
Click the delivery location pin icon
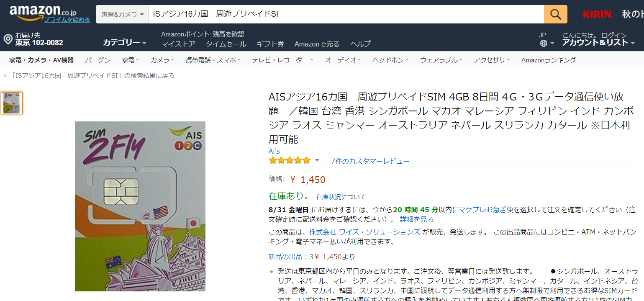pos(8,39)
